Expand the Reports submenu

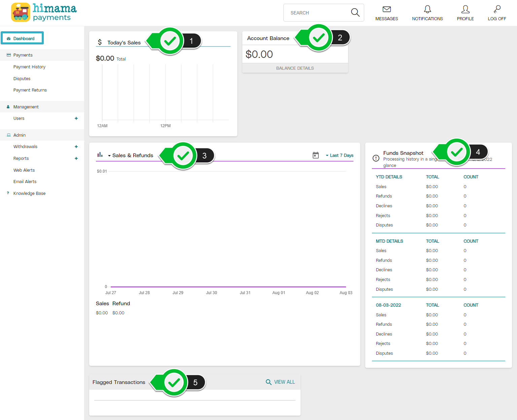76,158
